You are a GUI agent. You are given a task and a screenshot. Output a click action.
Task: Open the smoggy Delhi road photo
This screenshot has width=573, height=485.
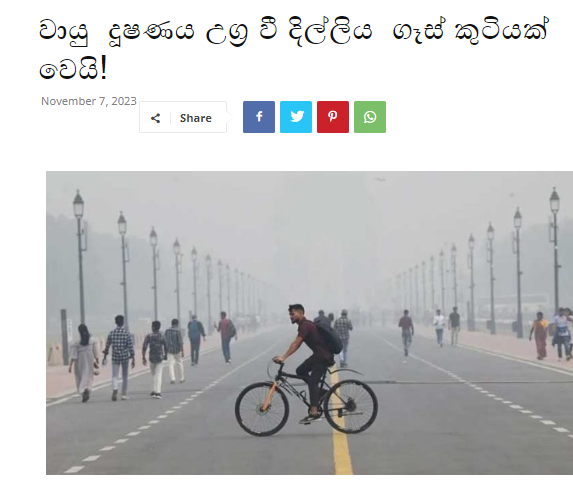coord(309,323)
